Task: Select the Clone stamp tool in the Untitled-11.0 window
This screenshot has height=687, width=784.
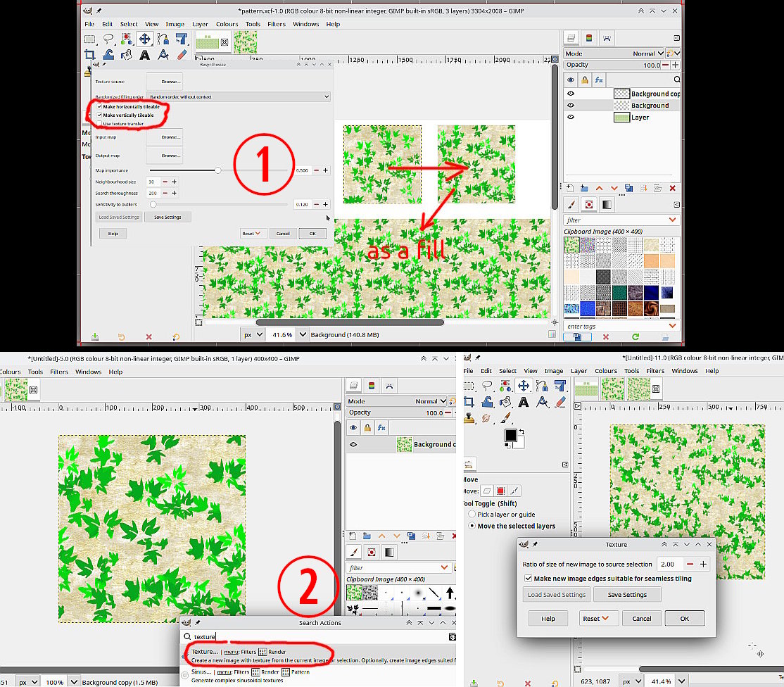Action: (469, 417)
